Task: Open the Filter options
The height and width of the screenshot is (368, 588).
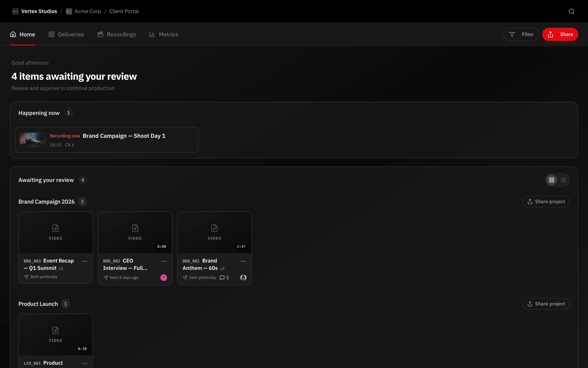Action: point(521,34)
